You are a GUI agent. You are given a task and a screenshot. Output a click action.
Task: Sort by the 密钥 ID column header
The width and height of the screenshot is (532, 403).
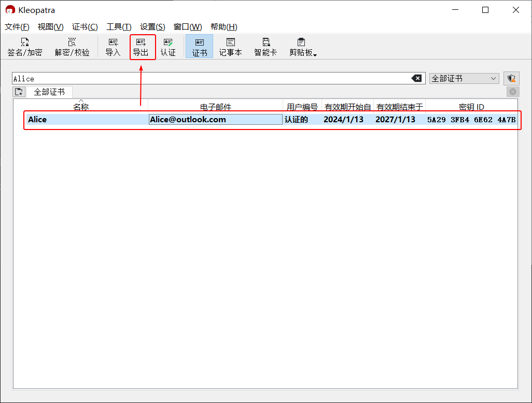pos(471,107)
